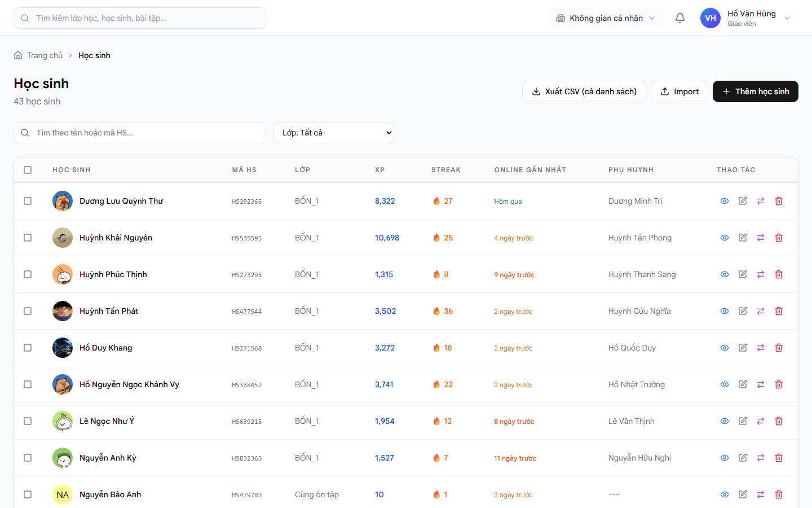Click the STREAK column header

click(446, 170)
